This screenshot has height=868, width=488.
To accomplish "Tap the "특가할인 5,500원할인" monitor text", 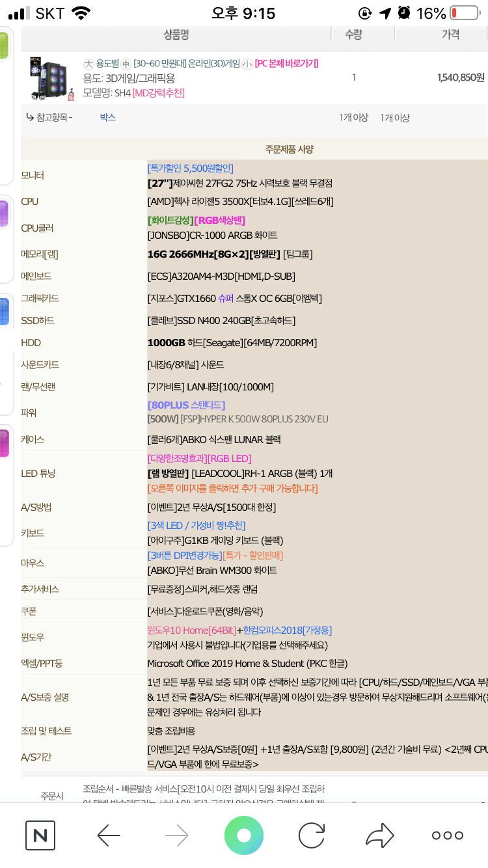I will click(190, 169).
